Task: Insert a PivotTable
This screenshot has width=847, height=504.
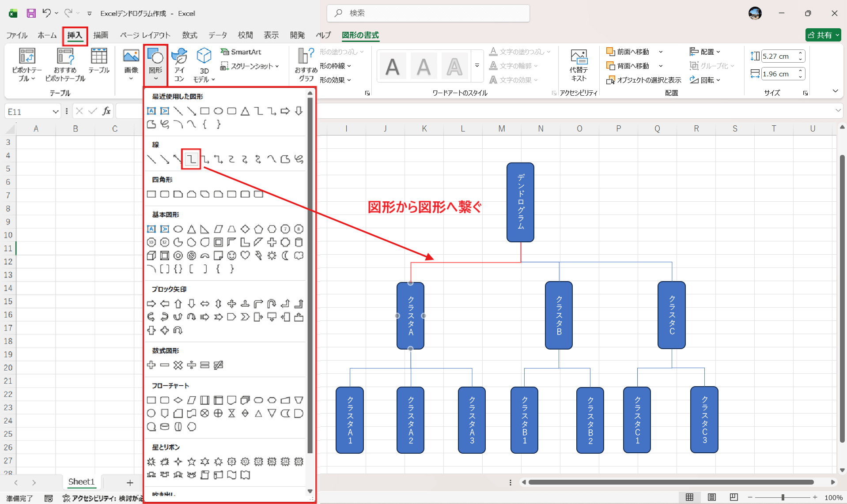Action: [26, 65]
